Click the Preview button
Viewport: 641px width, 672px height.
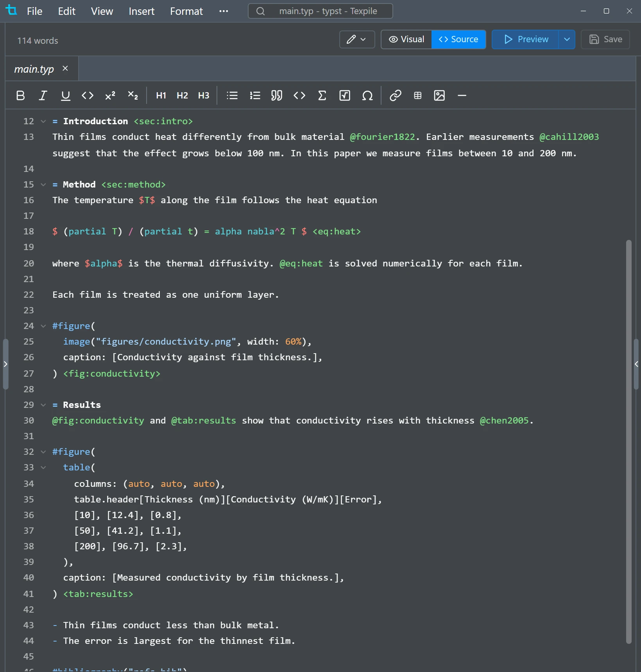tap(525, 39)
